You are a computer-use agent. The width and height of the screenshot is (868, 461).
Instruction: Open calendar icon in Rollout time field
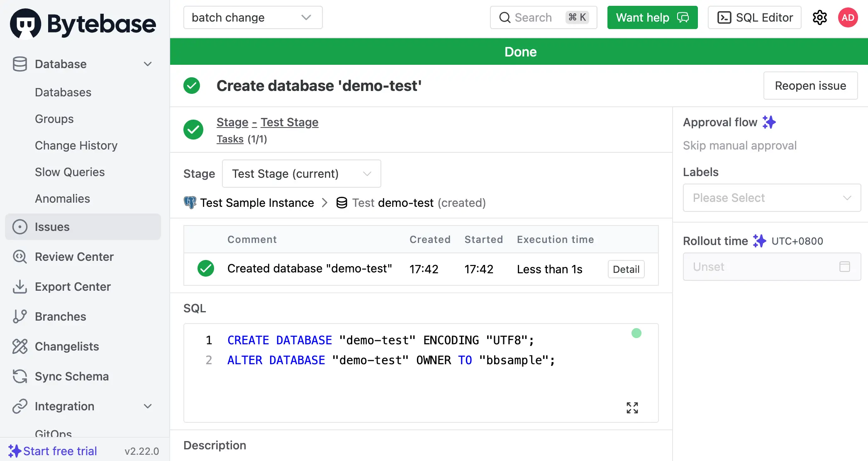tap(844, 267)
